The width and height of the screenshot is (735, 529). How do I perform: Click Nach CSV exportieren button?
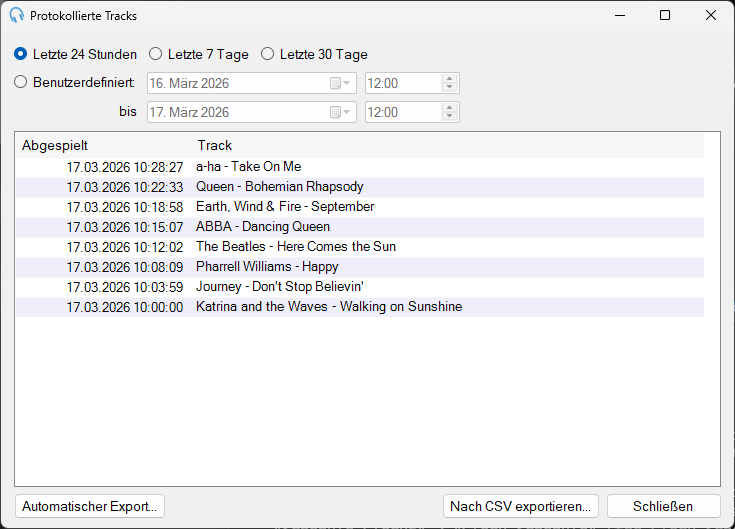click(x=521, y=506)
